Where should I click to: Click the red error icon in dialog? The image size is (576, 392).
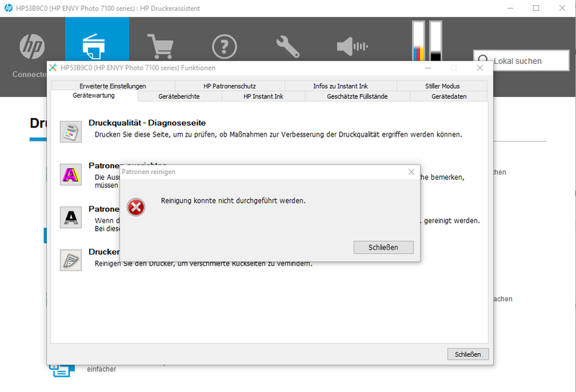[136, 207]
